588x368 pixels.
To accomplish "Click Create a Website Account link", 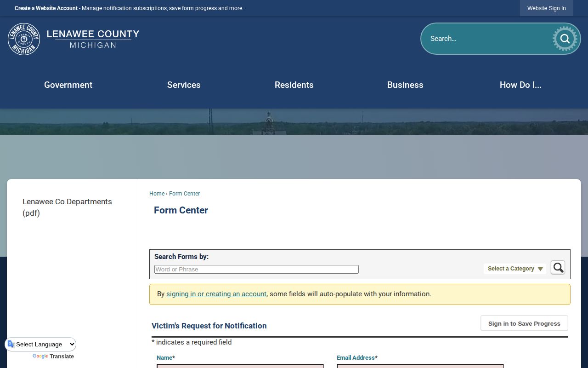I will [46, 8].
